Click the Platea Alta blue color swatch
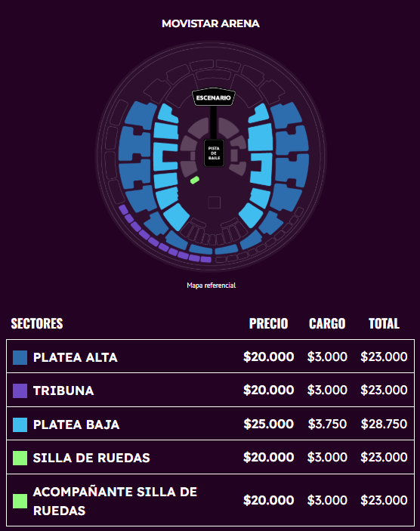The image size is (420, 531). point(20,357)
